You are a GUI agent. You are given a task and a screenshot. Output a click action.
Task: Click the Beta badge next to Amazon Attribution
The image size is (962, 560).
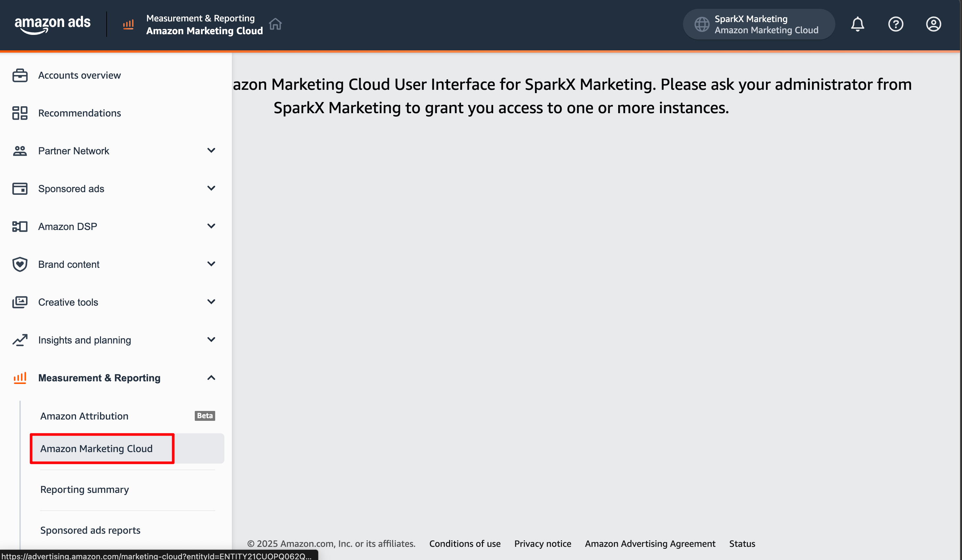tap(205, 415)
